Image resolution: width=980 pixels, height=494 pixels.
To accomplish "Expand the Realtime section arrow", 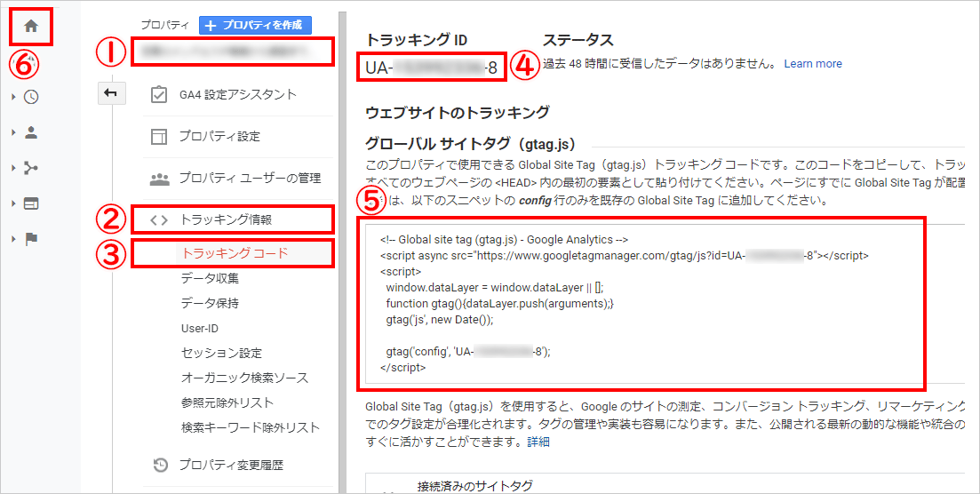I will 13,97.
